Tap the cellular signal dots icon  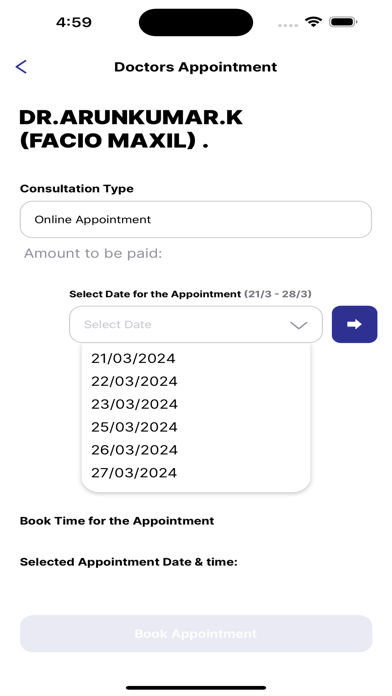(288, 25)
